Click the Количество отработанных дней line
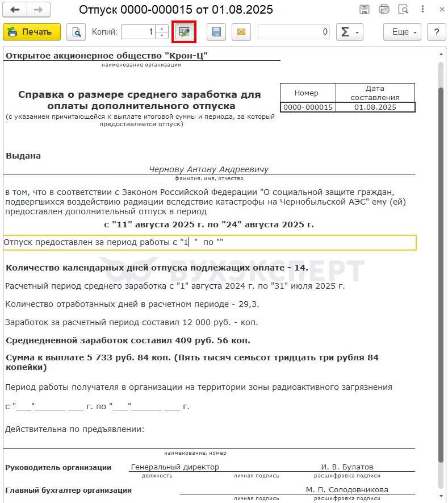 pyautogui.click(x=132, y=304)
